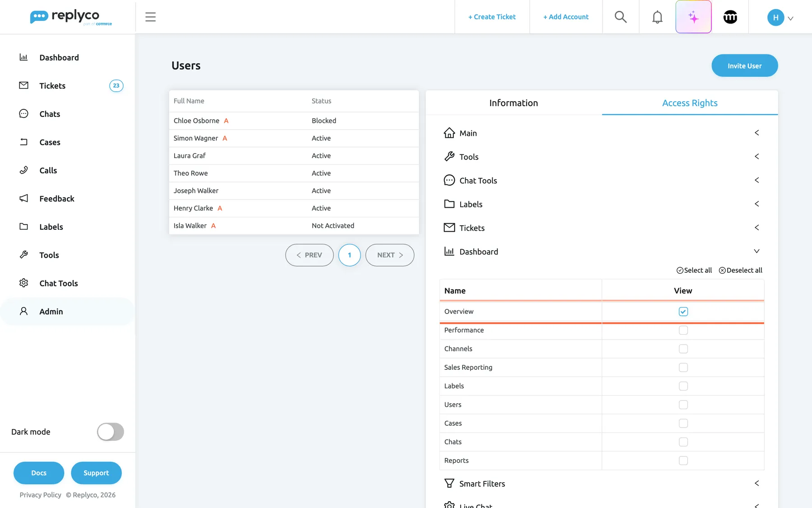
Task: Uncheck the Overview view checkbox
Action: pyautogui.click(x=683, y=312)
